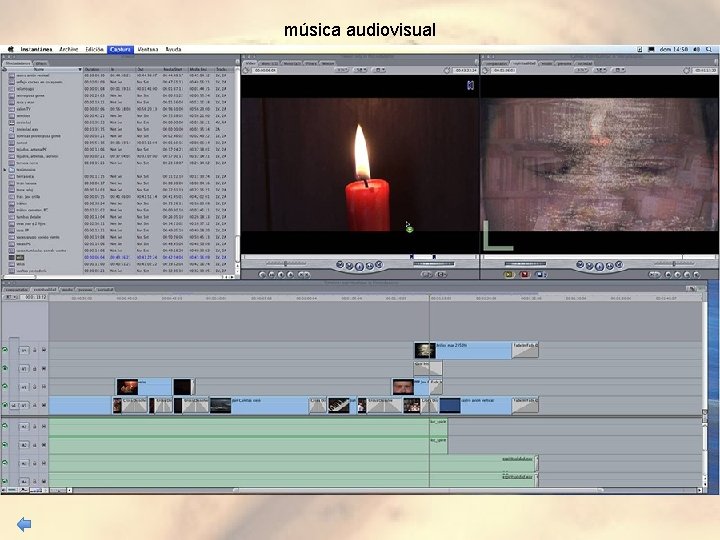Open Viewer zoom percentage dropdown
This screenshot has width=720, height=540.
click(342, 70)
